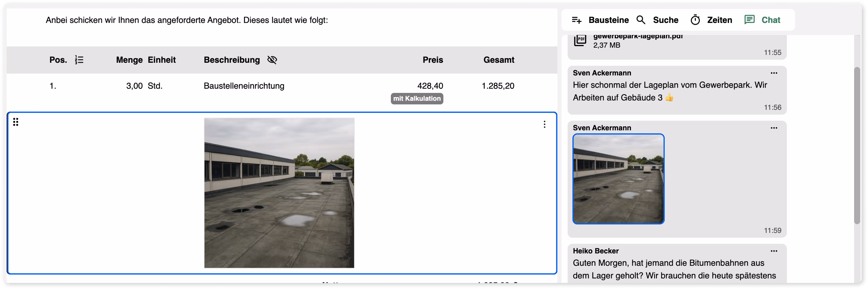Open the Suche tab
868x289 pixels.
(x=657, y=20)
